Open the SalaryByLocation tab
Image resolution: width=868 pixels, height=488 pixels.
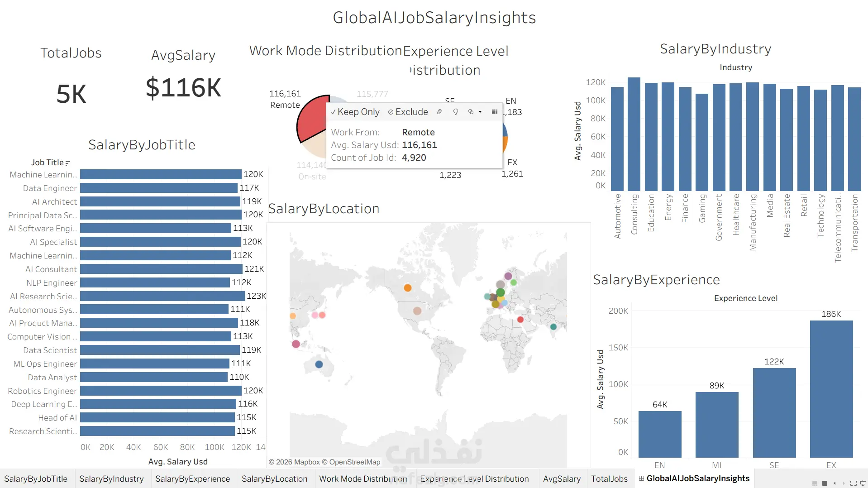click(x=274, y=478)
